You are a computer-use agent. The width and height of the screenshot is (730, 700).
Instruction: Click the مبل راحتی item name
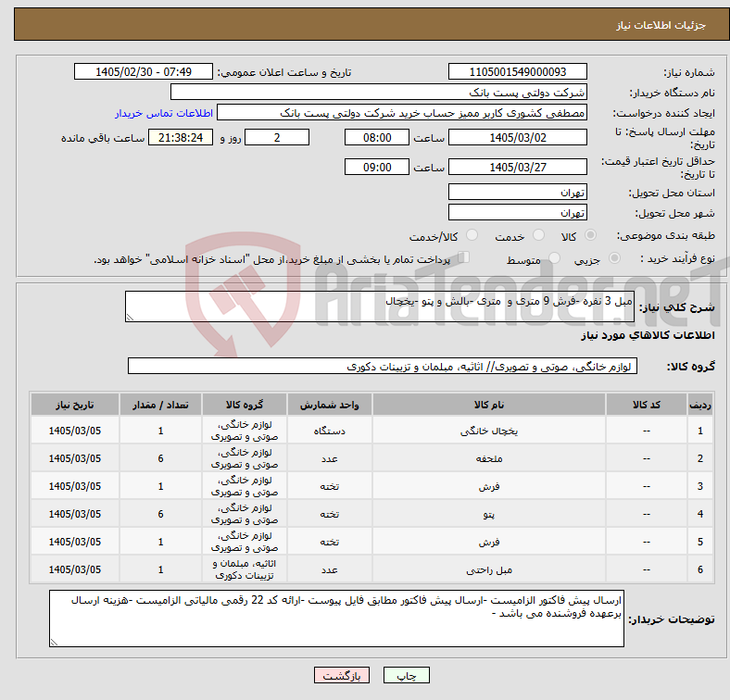489,570
